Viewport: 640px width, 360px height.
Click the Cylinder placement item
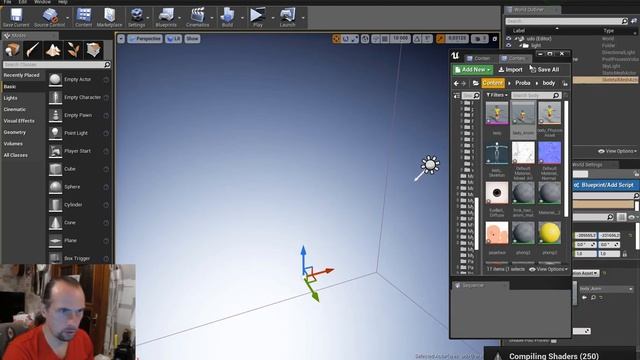pos(79,205)
